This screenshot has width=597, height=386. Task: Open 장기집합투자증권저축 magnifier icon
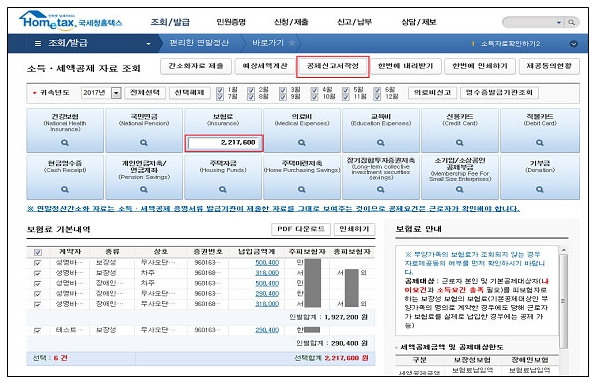[x=380, y=189]
